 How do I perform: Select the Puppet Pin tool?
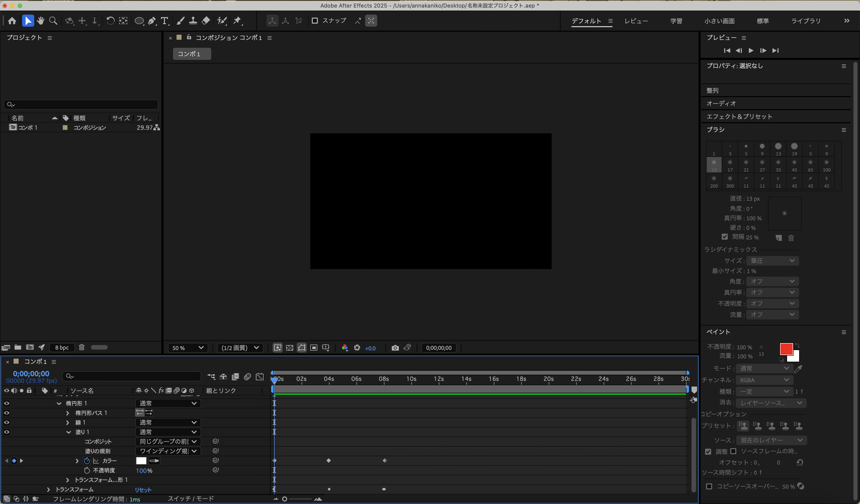tap(238, 21)
